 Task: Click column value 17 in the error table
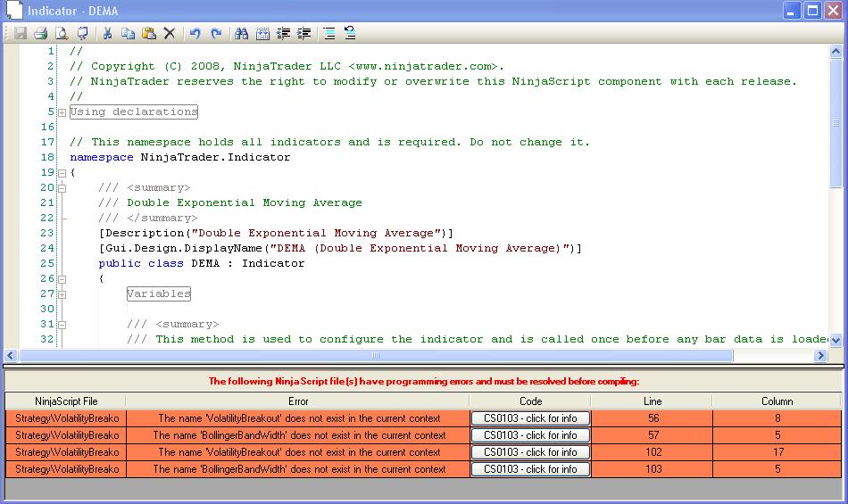tap(778, 452)
